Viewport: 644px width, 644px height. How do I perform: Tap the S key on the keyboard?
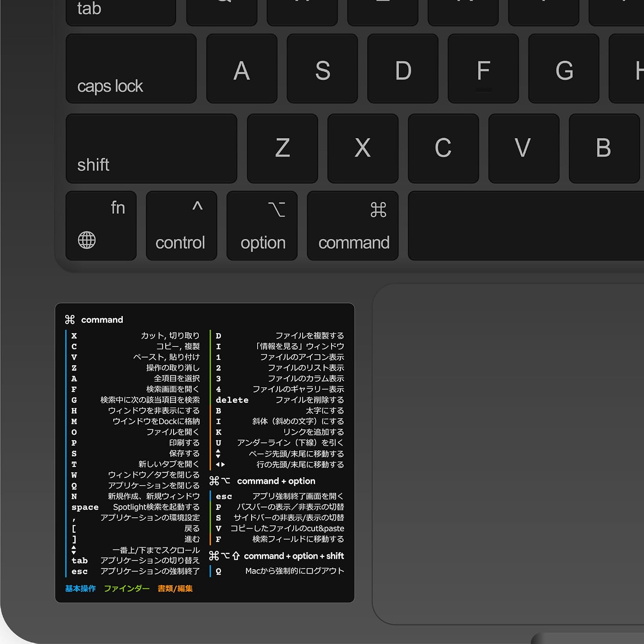322,69
